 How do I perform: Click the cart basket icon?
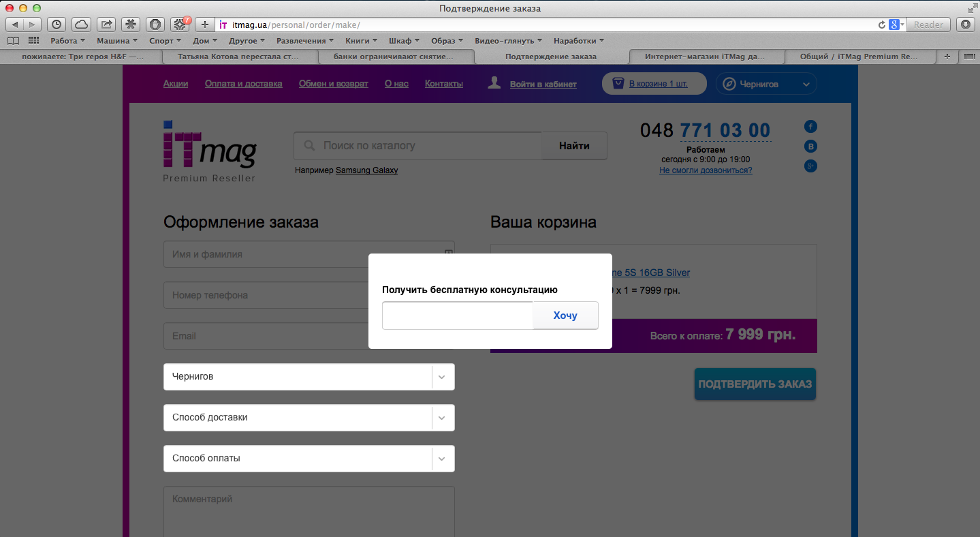coord(618,84)
